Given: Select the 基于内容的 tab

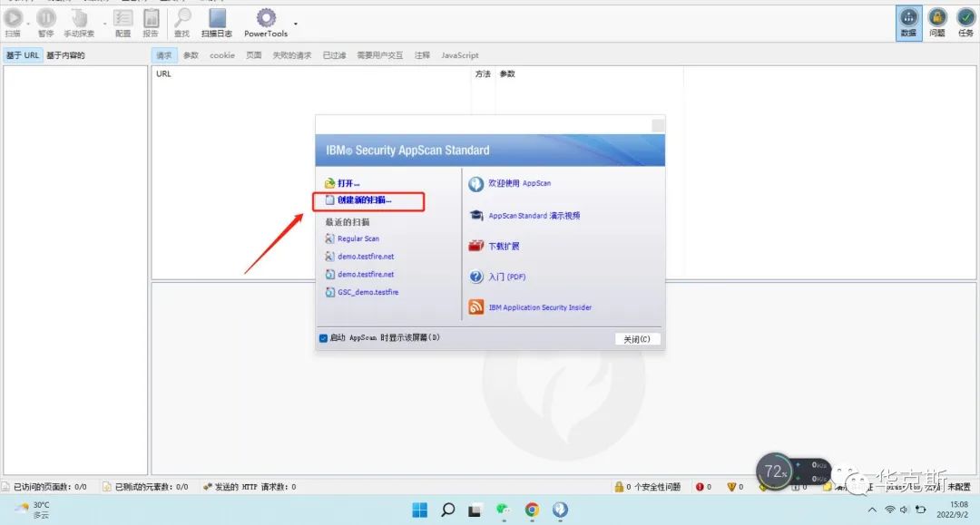Looking at the screenshot, I should [x=65, y=55].
